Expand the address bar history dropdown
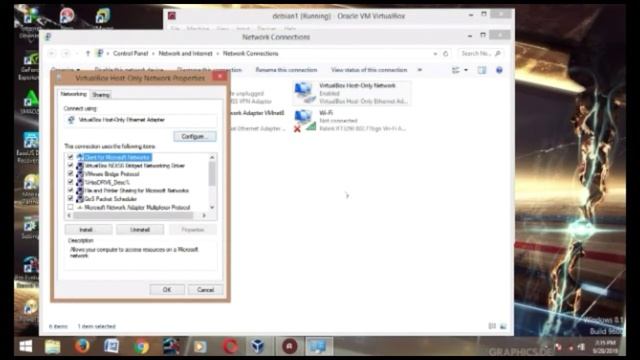This screenshot has width=640, height=360. tap(435, 53)
